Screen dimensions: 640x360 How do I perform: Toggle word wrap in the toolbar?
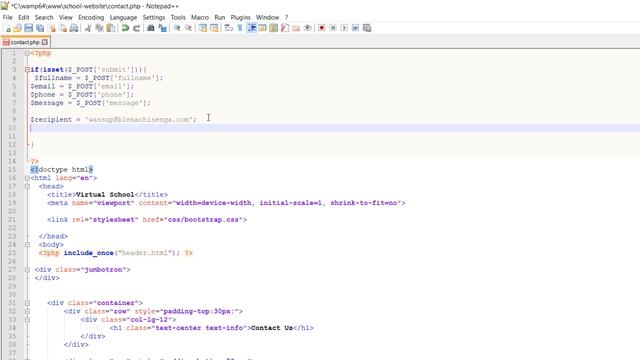229,28
